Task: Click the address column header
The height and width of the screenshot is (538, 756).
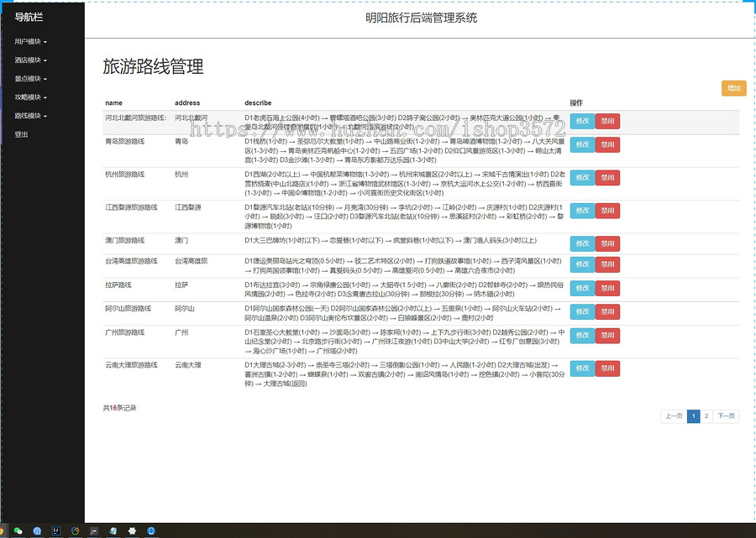Action: (187, 102)
